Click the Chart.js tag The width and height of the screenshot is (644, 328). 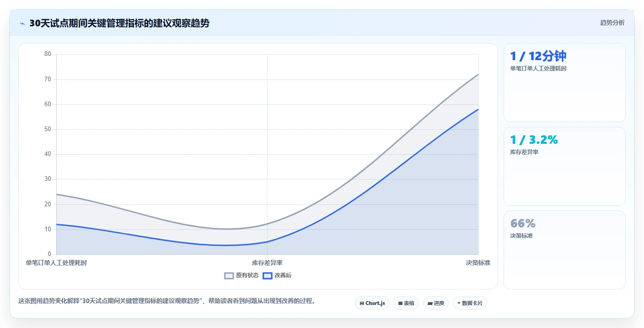[x=372, y=303]
